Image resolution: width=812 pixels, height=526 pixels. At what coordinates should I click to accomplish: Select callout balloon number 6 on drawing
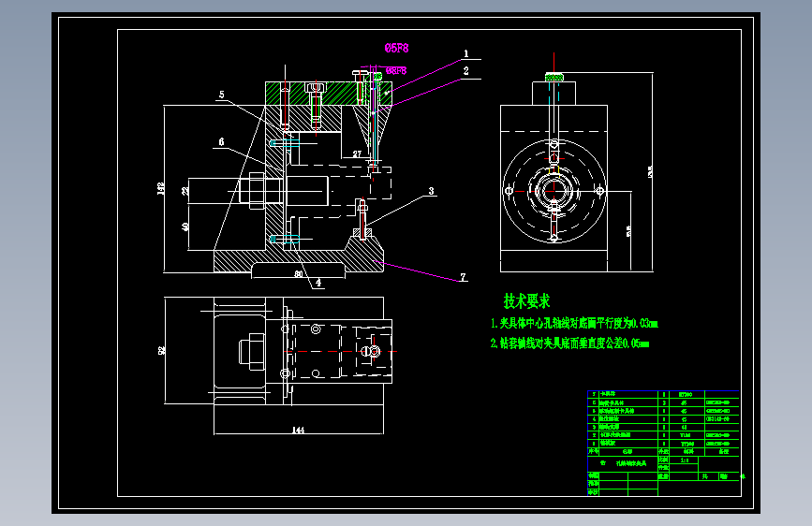click(x=221, y=142)
